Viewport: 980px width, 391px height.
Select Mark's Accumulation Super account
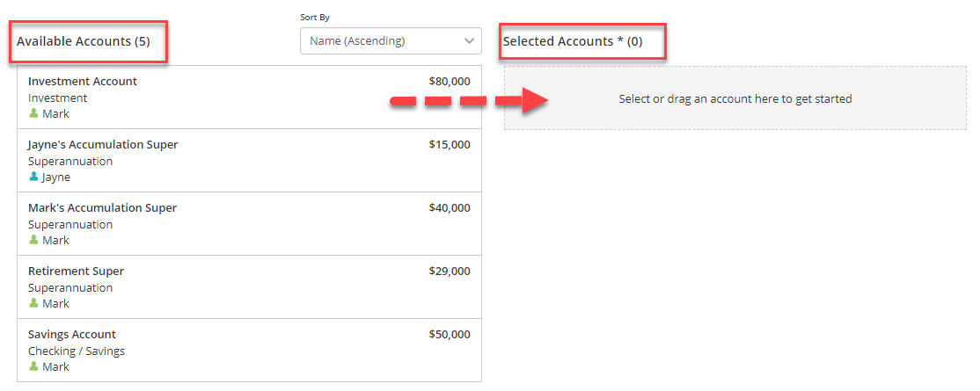tap(249, 223)
